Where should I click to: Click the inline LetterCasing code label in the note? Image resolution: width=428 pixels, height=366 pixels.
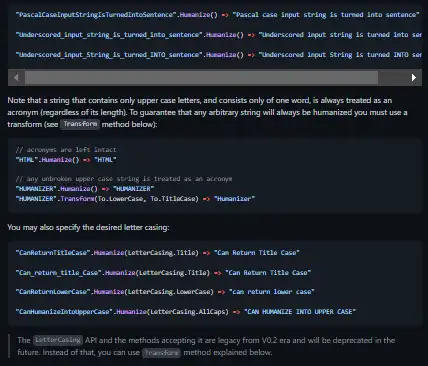point(58,340)
